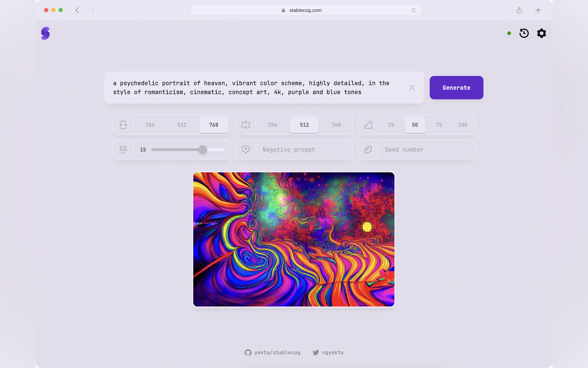Set height to 256
The height and width of the screenshot is (368, 588).
tap(272, 125)
